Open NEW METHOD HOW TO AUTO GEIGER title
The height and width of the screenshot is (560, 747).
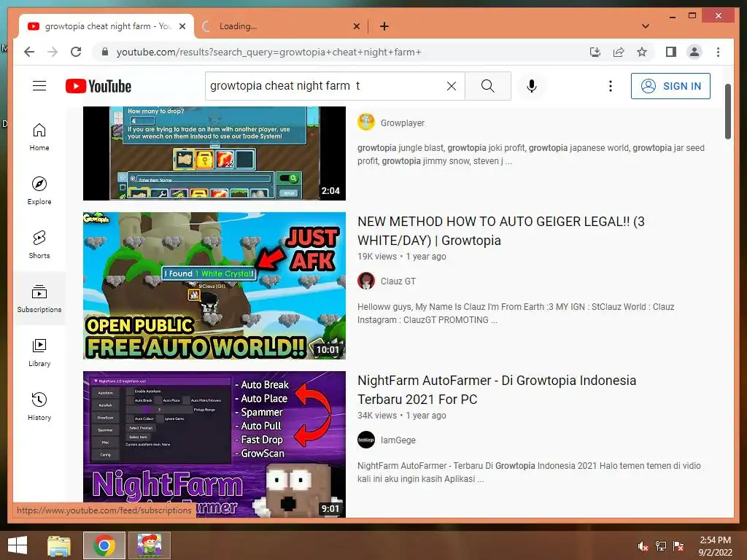click(500, 231)
